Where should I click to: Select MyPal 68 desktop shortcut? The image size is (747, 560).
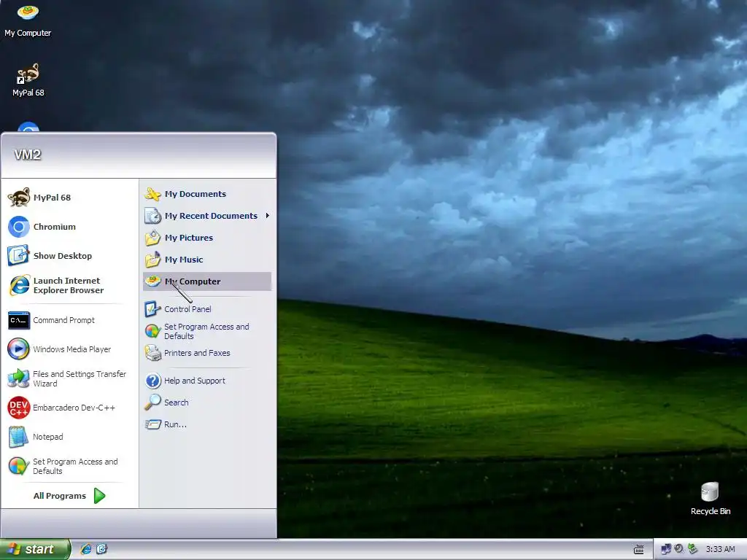click(x=28, y=80)
